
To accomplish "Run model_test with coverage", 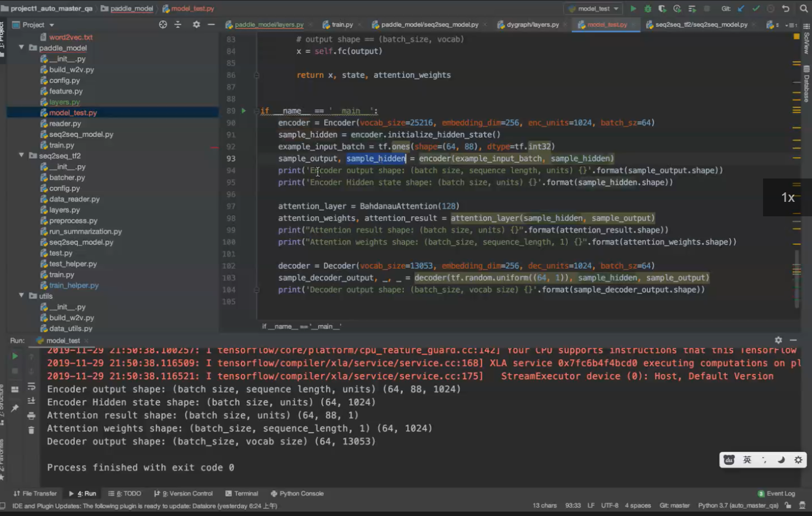I will tap(662, 8).
